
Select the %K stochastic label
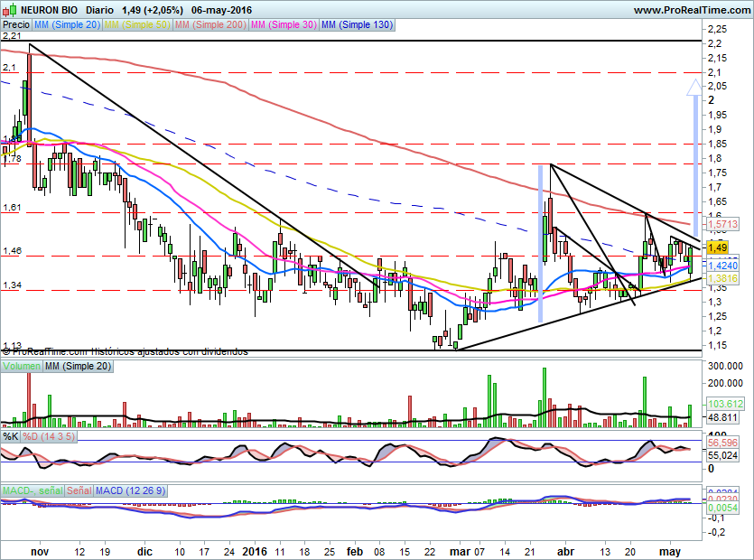10,436
